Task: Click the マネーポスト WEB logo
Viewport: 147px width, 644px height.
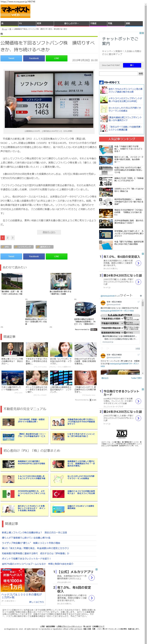Action: click(15, 11)
